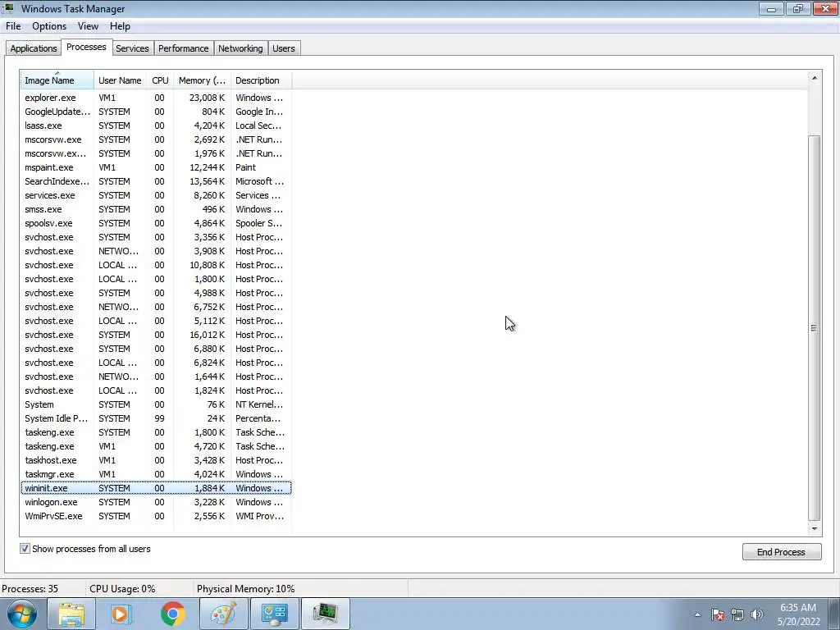This screenshot has height=630, width=840.
Task: Show hidden system tray icons
Action: 697,614
